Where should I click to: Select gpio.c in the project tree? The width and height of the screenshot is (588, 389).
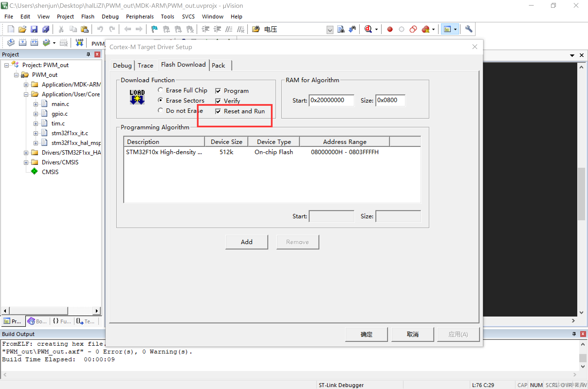(59, 114)
